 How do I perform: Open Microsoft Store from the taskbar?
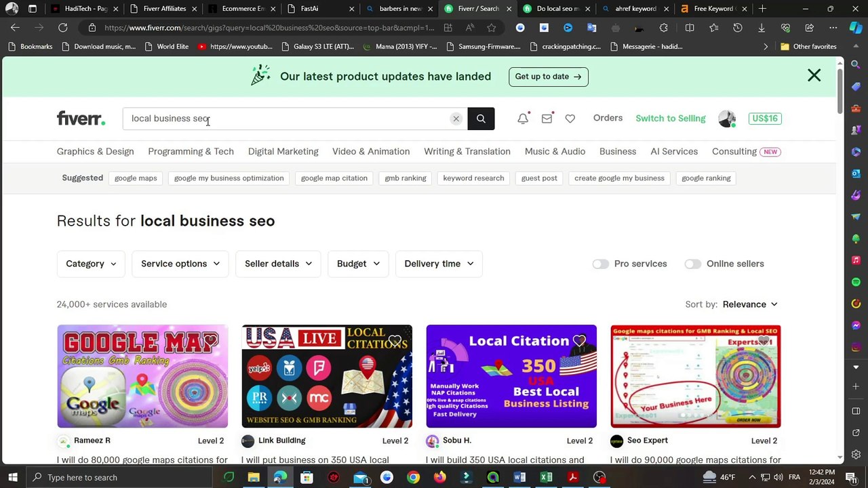coord(307,477)
